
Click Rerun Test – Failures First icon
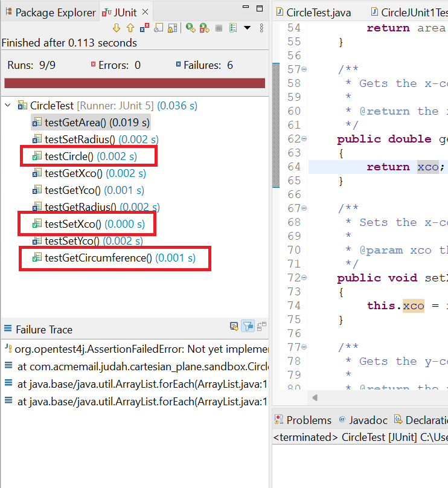coord(204,28)
